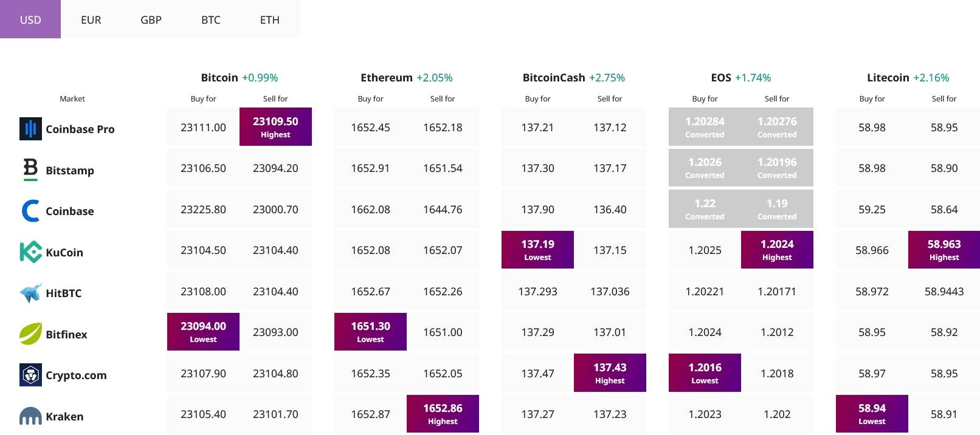980x435 pixels.
Task: Click the blue Coinbase logo icon
Action: click(x=30, y=211)
